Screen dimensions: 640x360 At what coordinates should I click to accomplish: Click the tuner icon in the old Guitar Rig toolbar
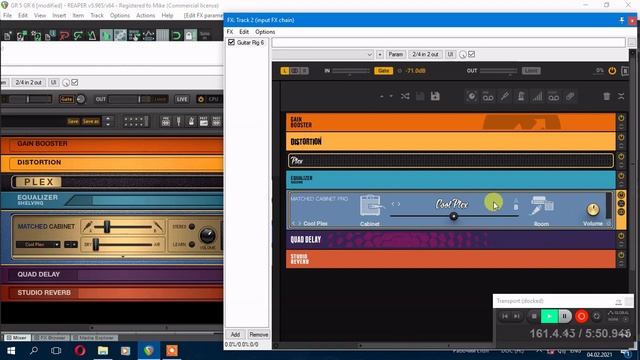pyautogui.click(x=178, y=121)
